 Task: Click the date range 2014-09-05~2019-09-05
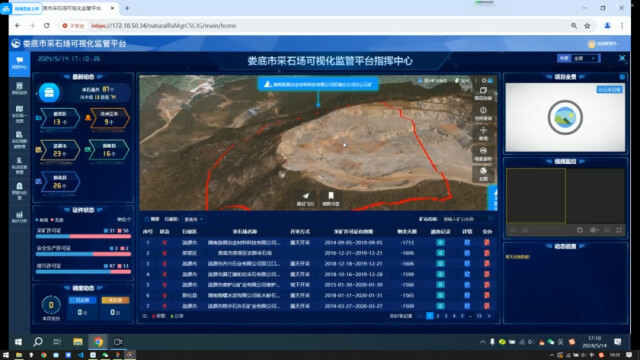pyautogui.click(x=353, y=242)
